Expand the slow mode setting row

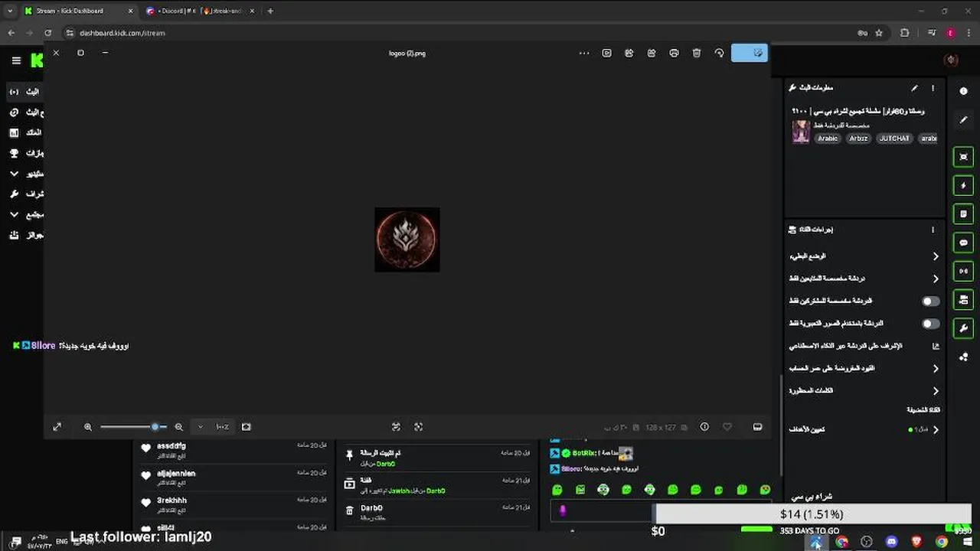[x=864, y=256]
